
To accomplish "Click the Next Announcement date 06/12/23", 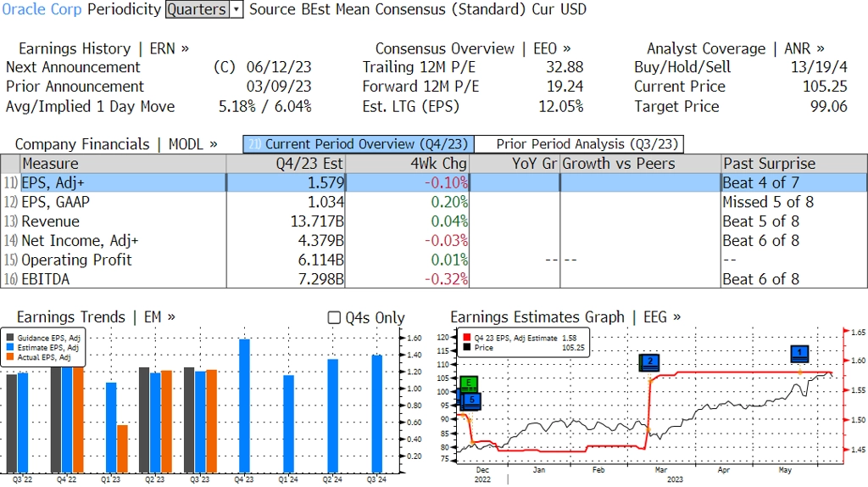I will coord(279,68).
